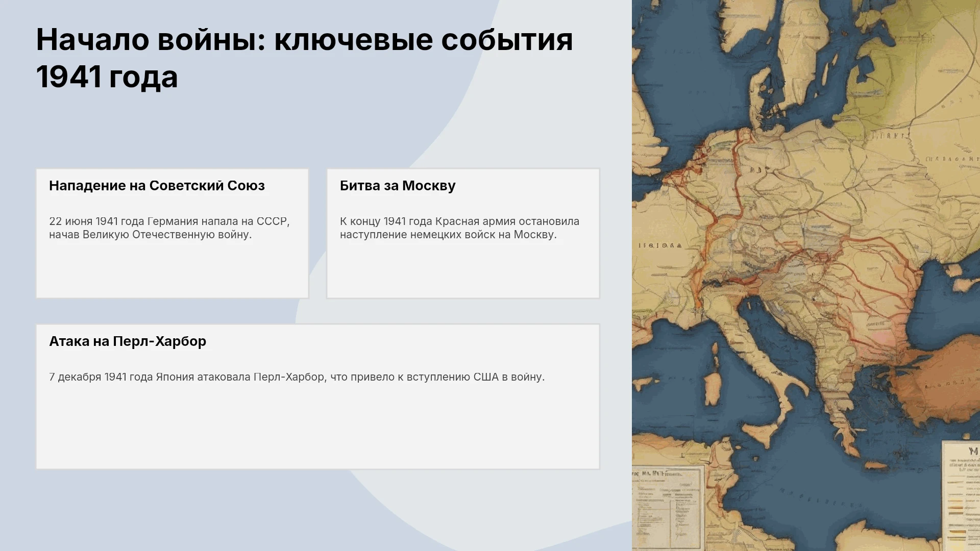Viewport: 980px width, 551px height.
Task: Click the 'Битва за Москву' heading
Action: [x=398, y=186]
